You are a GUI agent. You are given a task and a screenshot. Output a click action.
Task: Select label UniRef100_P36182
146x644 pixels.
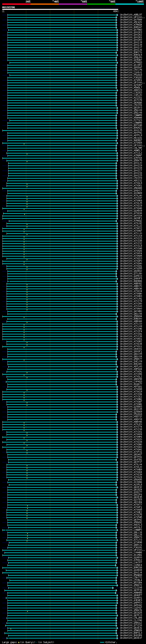pyautogui.click(x=131, y=77)
